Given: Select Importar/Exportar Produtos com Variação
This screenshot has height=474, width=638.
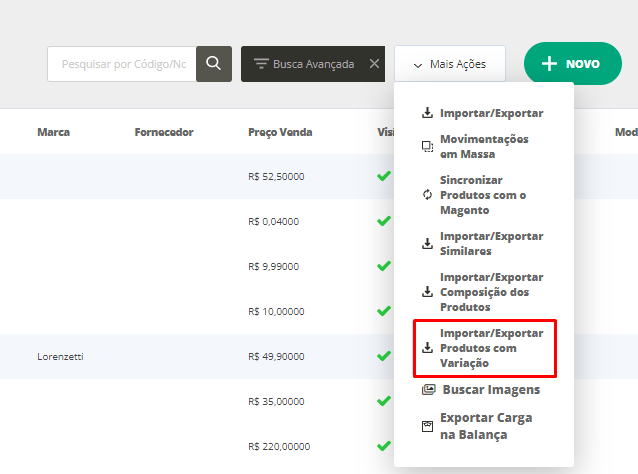Looking at the screenshot, I should (x=491, y=348).
